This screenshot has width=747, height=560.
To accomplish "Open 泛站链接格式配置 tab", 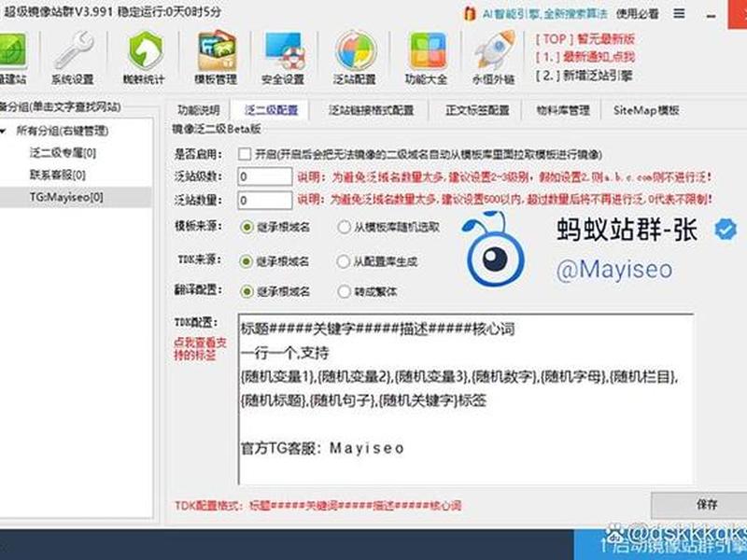I will pos(371,110).
